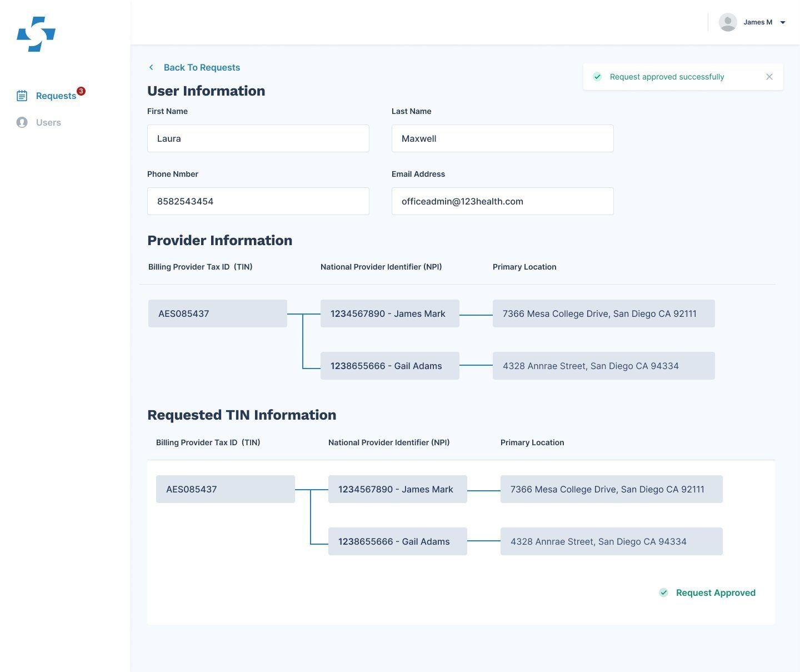Switch to the Users section

tap(48, 122)
